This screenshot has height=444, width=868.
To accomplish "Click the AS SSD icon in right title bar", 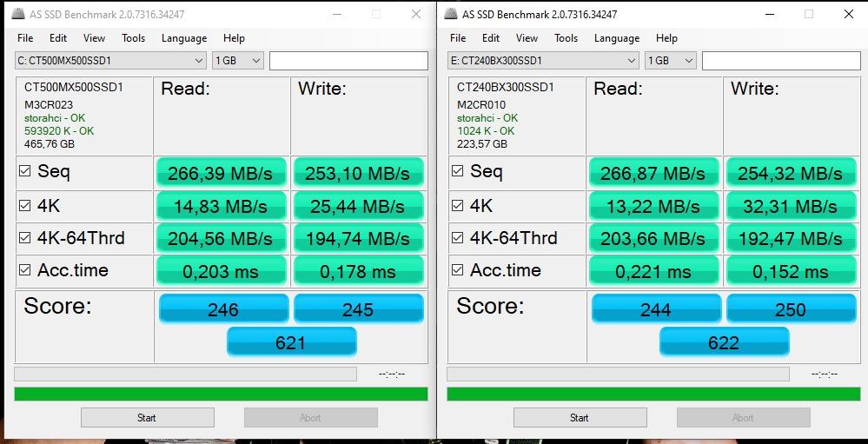I will point(451,13).
